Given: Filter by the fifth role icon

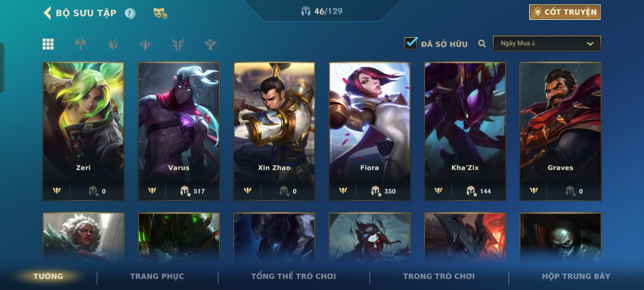Looking at the screenshot, I should click(210, 44).
